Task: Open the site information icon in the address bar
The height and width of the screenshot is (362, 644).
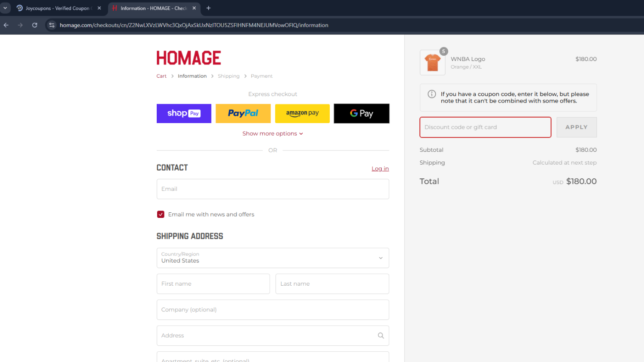Action: 52,25
